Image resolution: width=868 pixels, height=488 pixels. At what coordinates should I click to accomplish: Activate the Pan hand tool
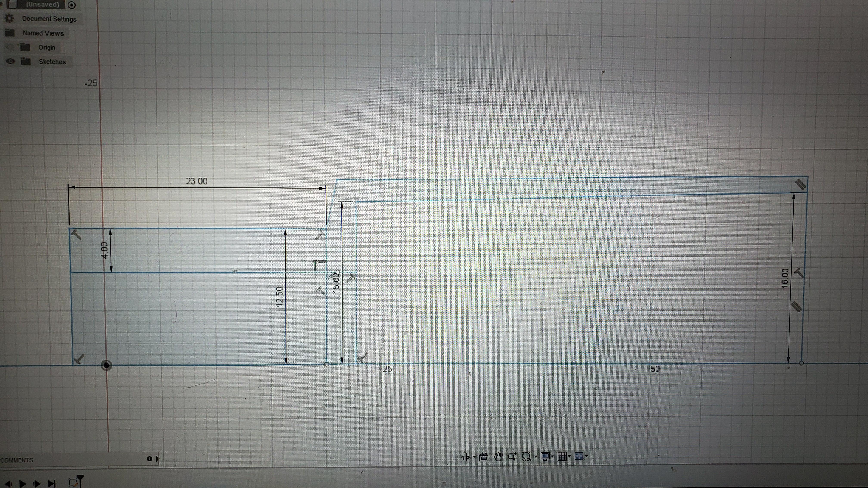[x=498, y=457]
